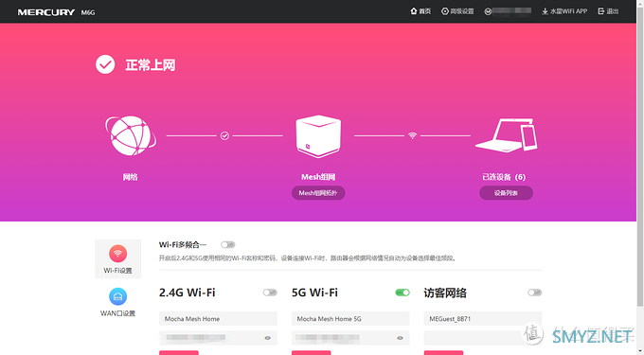
Task: Go to the 首页 home link
Action: point(420,11)
